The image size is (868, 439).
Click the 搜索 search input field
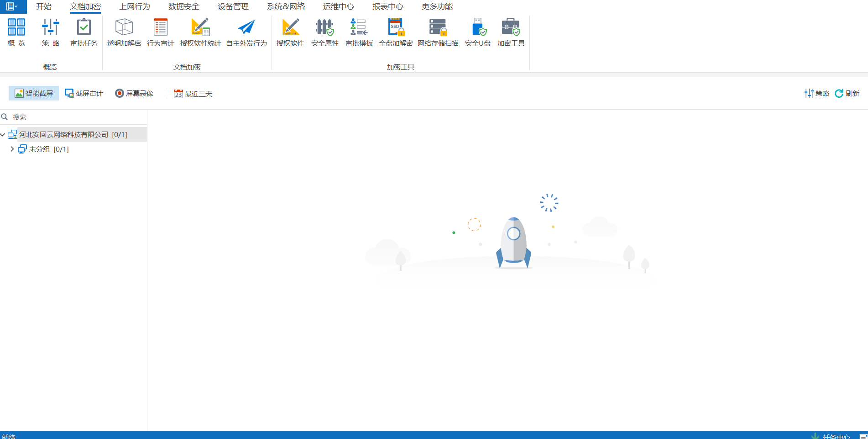click(x=78, y=117)
